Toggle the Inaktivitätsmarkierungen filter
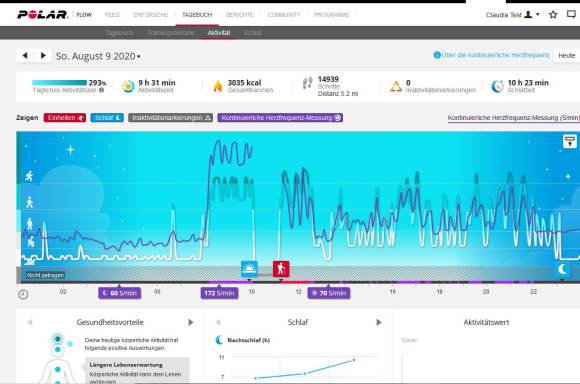This screenshot has height=384, width=580. tap(170, 118)
